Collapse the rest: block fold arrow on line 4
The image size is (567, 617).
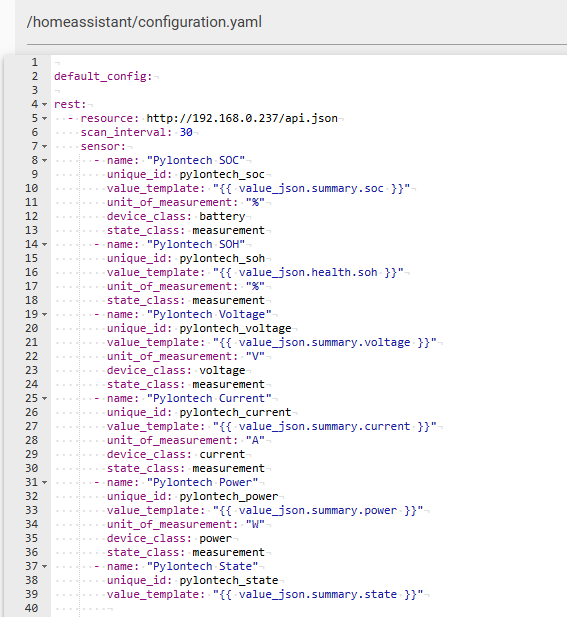[x=44, y=105]
